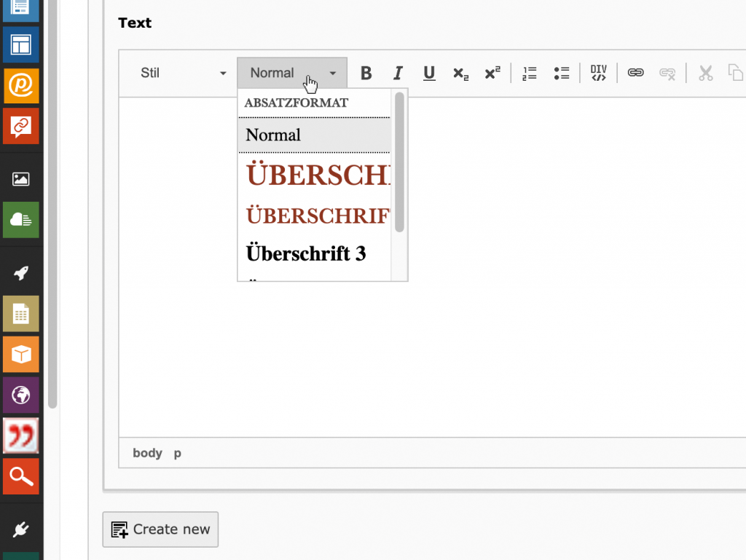Open the tan spreadsheet module
The image size is (746, 560).
21,314
